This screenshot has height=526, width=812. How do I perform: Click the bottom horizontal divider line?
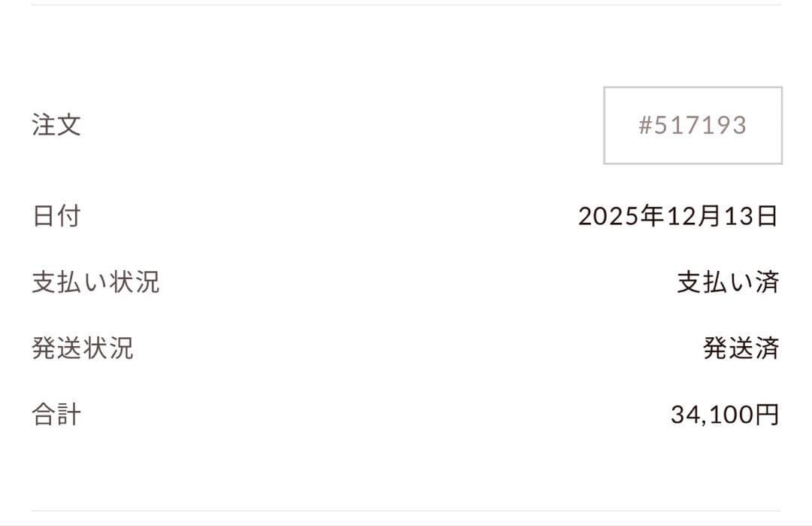point(406,511)
